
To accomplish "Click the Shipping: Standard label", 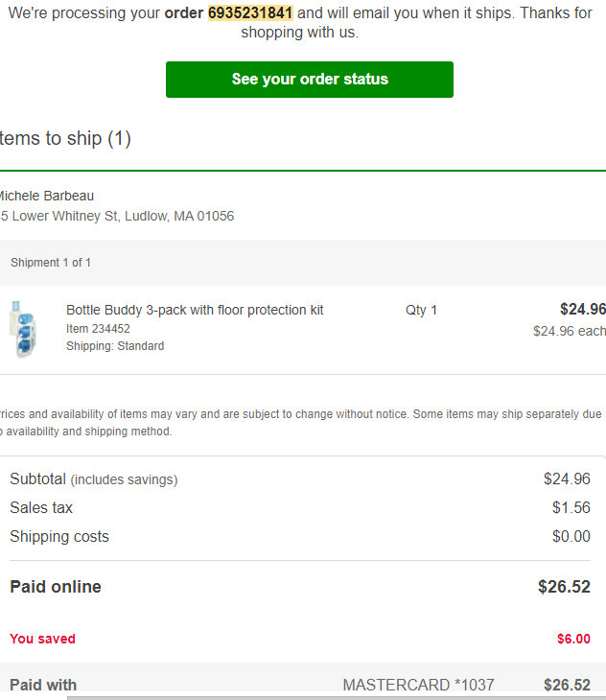I will coord(115,346).
